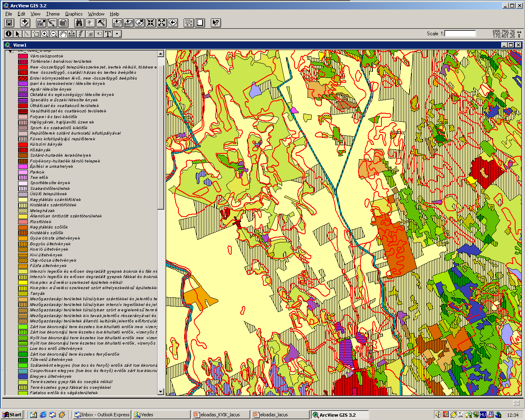
Task: Zoom to full extent button
Action: [117, 23]
